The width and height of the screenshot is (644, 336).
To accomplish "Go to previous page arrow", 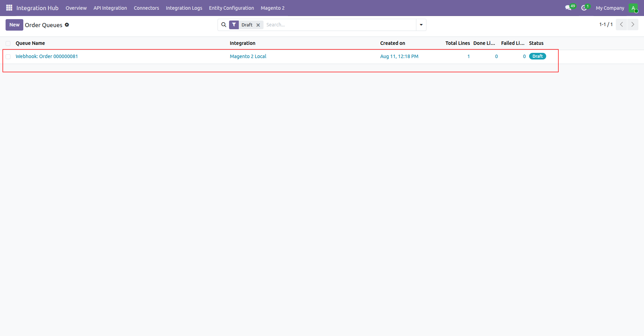I will (621, 25).
